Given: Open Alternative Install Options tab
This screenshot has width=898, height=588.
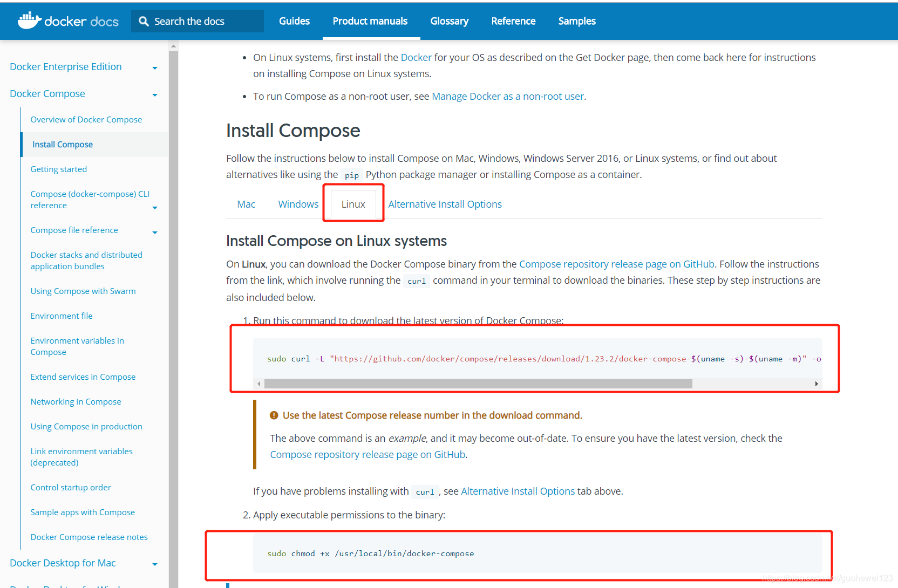Looking at the screenshot, I should click(445, 204).
